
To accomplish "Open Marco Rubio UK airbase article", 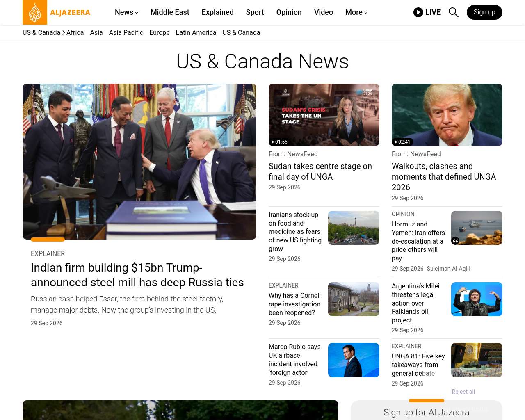I will pos(294,360).
